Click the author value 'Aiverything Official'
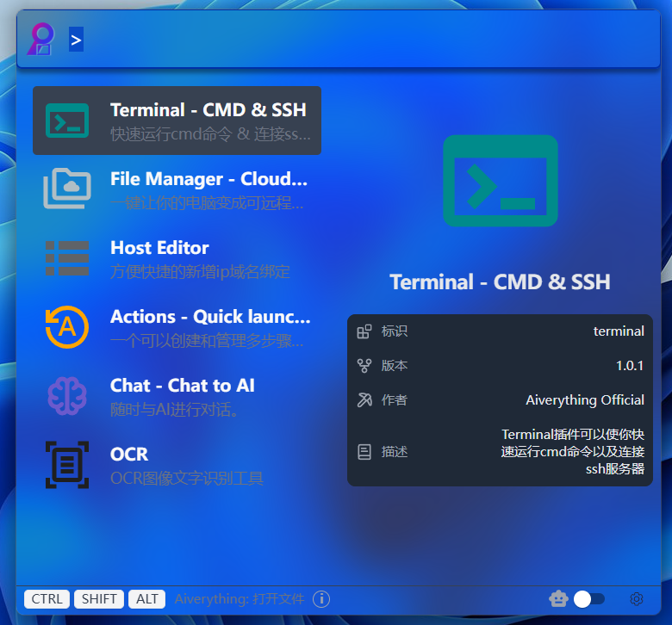 click(x=585, y=400)
